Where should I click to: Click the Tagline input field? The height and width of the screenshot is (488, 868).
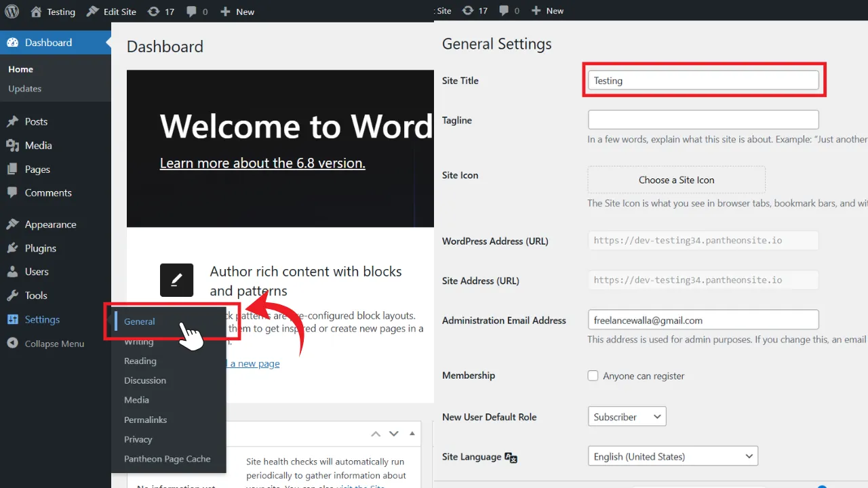[x=703, y=120]
